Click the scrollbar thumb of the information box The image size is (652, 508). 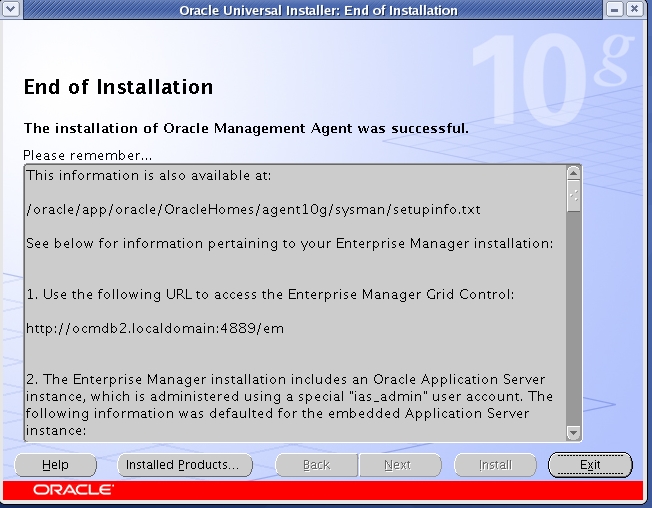click(x=573, y=196)
